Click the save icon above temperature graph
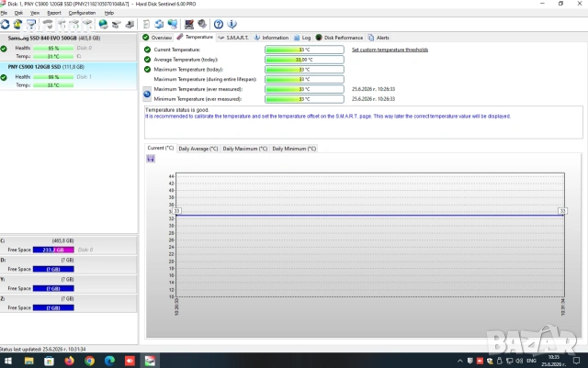Screen dimensions: 588x368 pos(151,159)
